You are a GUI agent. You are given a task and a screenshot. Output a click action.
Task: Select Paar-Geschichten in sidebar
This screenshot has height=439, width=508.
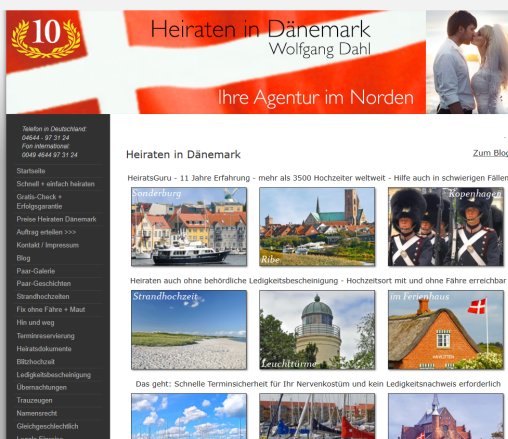pos(44,284)
